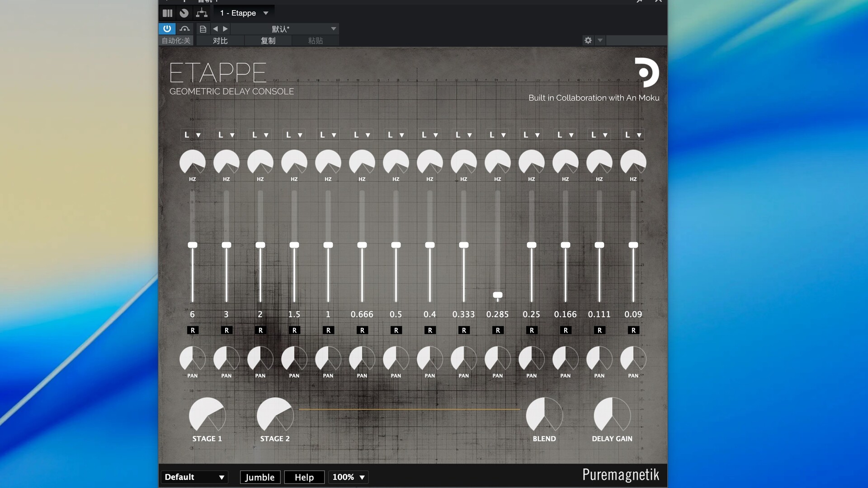Select the 对比 compare tab
Image resolution: width=868 pixels, height=488 pixels.
(220, 41)
